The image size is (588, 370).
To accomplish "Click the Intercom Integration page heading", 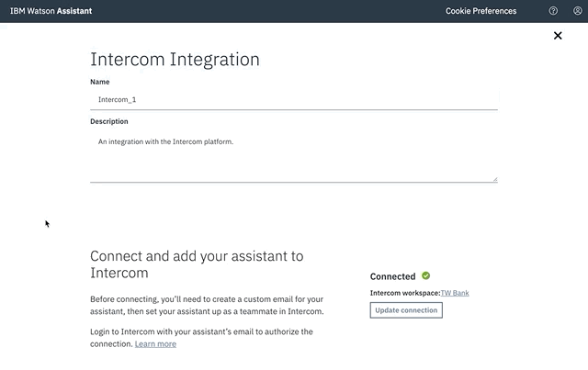I will [x=175, y=60].
